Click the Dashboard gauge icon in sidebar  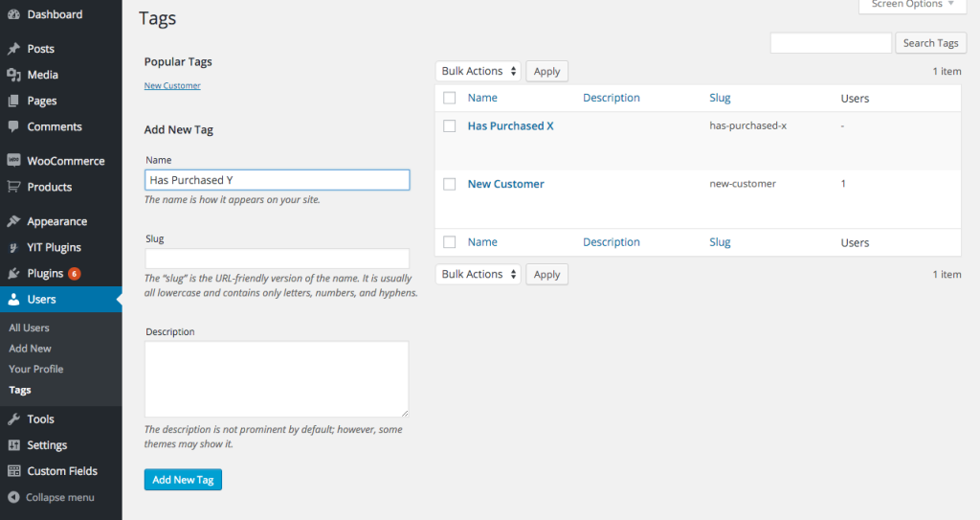click(x=13, y=14)
